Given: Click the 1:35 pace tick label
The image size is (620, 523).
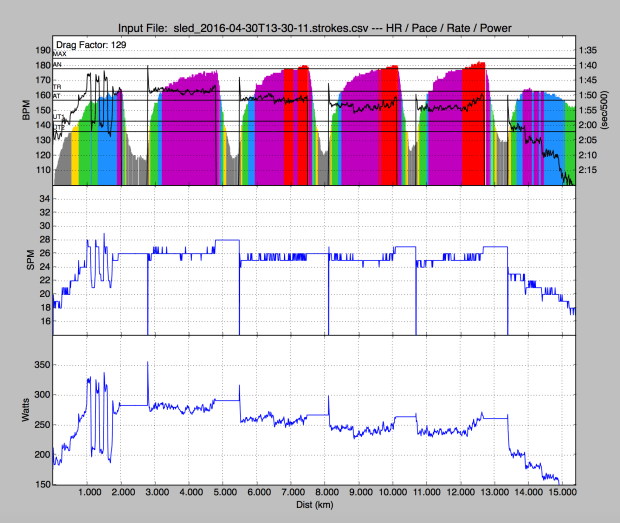Looking at the screenshot, I should click(588, 50).
